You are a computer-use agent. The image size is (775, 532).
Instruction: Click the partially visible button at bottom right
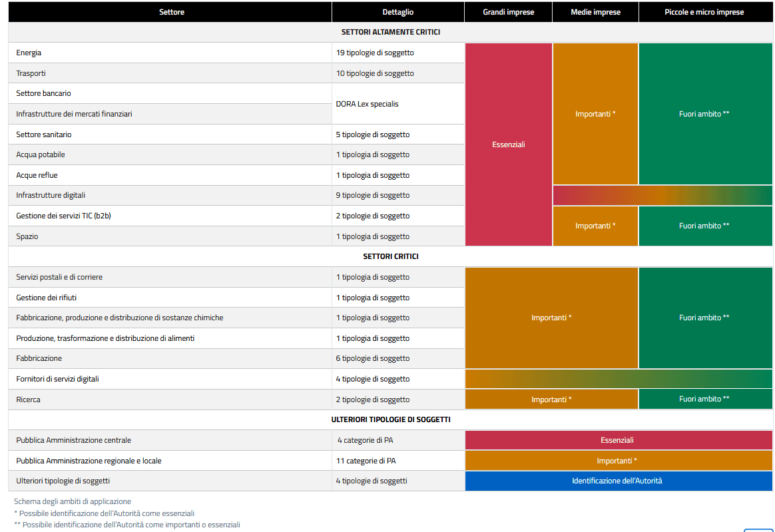[x=758, y=529]
